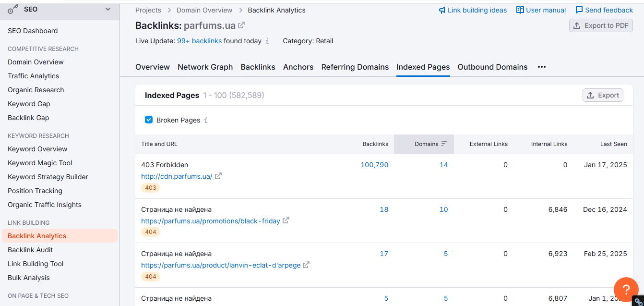
Task: Go to Projects breadcrumb
Action: [x=148, y=10]
